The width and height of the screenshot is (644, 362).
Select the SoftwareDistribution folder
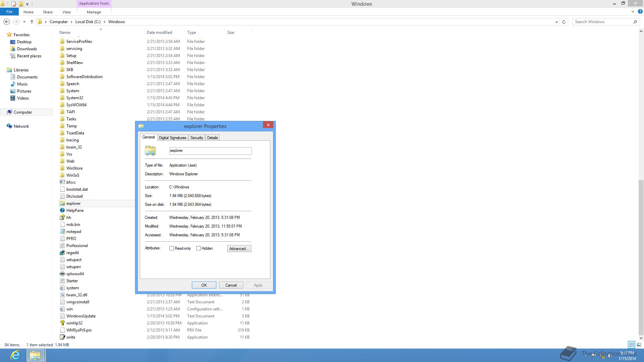(84, 77)
